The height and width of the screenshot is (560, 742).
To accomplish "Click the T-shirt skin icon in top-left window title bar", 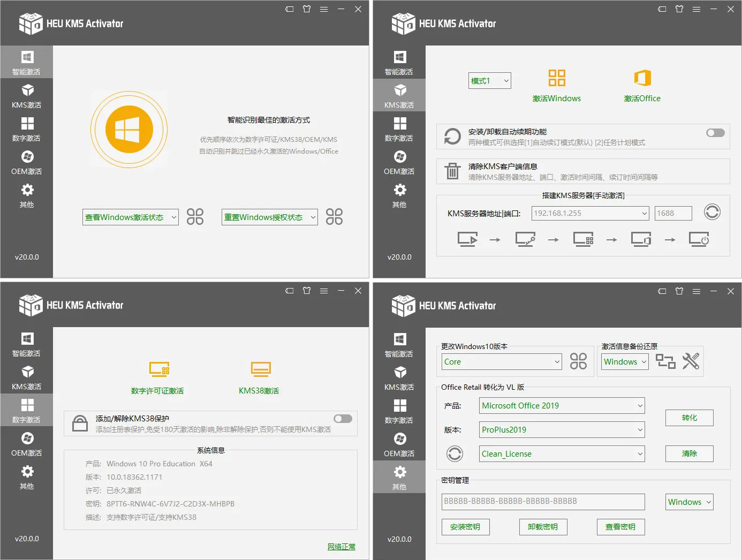I will [307, 9].
